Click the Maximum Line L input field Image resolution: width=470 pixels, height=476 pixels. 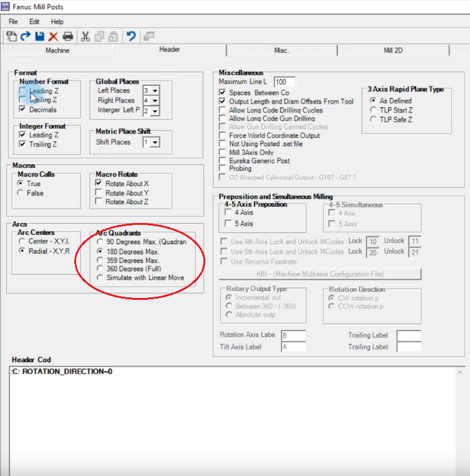pyautogui.click(x=284, y=82)
